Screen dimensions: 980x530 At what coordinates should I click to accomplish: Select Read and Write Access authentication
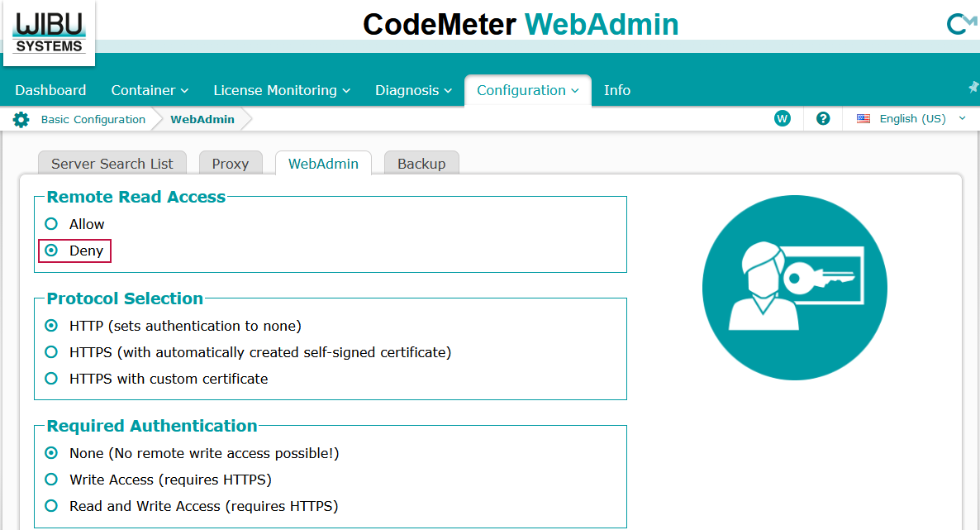pos(51,505)
